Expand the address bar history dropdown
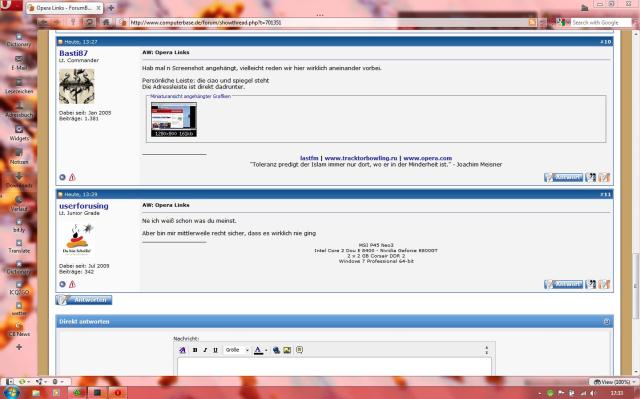Screen dimensions: 640x399 coord(542,22)
